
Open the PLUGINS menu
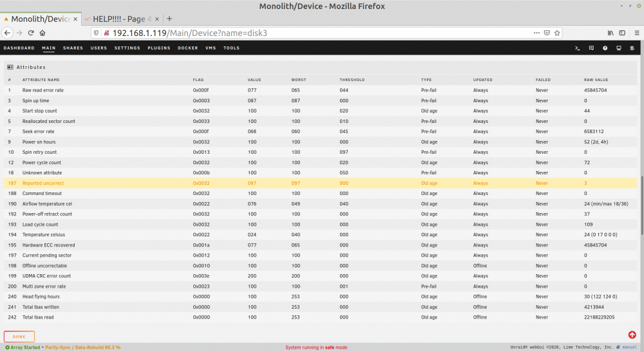click(159, 48)
